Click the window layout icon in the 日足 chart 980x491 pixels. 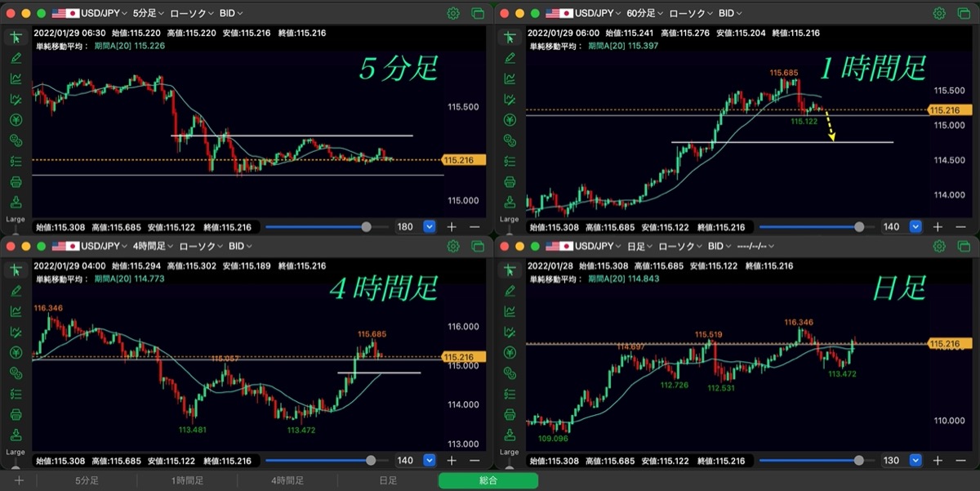coord(964,246)
